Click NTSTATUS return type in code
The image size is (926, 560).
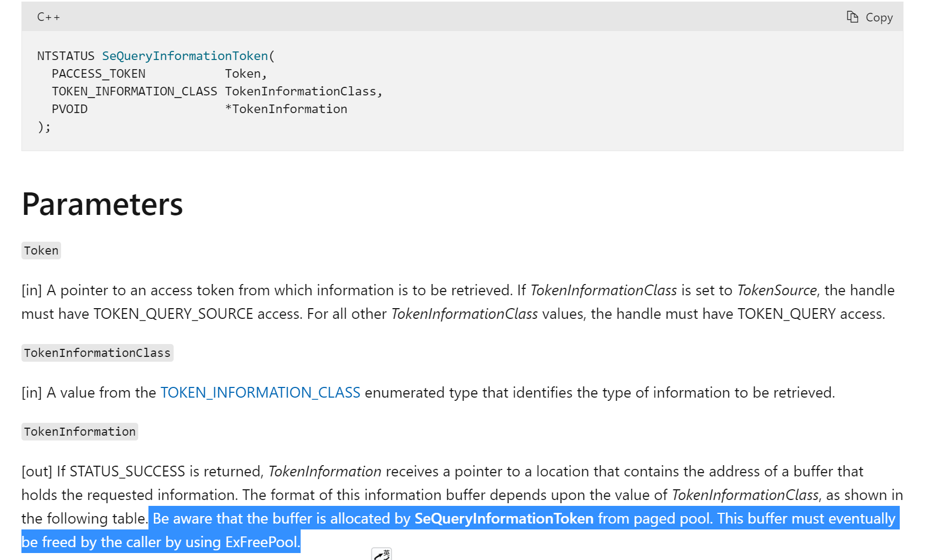[65, 56]
